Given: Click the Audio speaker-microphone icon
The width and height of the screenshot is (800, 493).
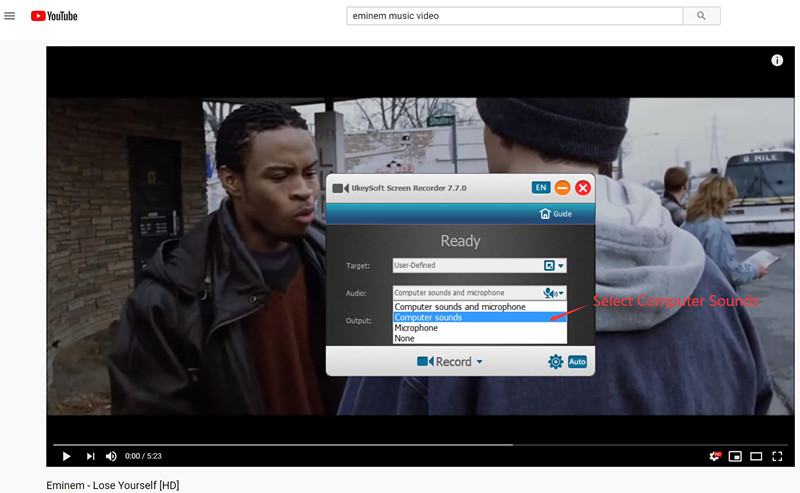Looking at the screenshot, I should coord(550,293).
